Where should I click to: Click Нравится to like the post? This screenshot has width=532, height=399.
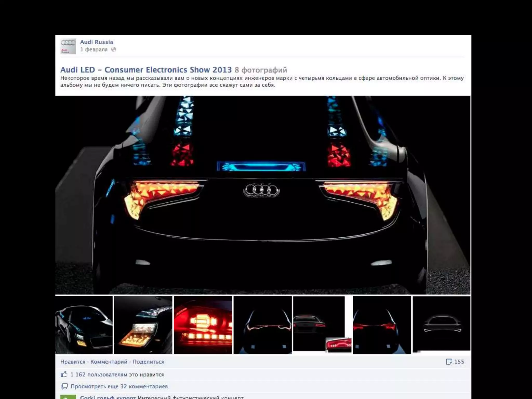[73, 362]
